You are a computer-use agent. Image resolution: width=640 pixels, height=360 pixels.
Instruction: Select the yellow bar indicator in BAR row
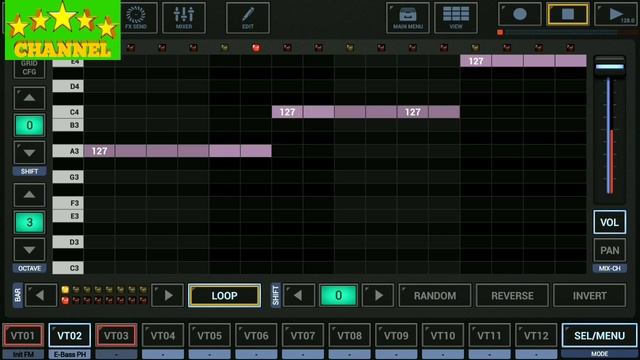coord(65,289)
